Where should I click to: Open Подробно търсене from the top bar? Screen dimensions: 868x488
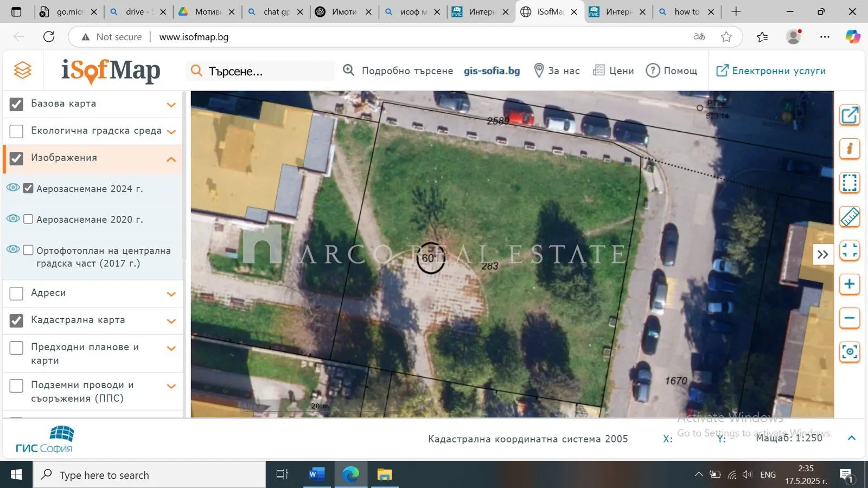click(x=408, y=70)
